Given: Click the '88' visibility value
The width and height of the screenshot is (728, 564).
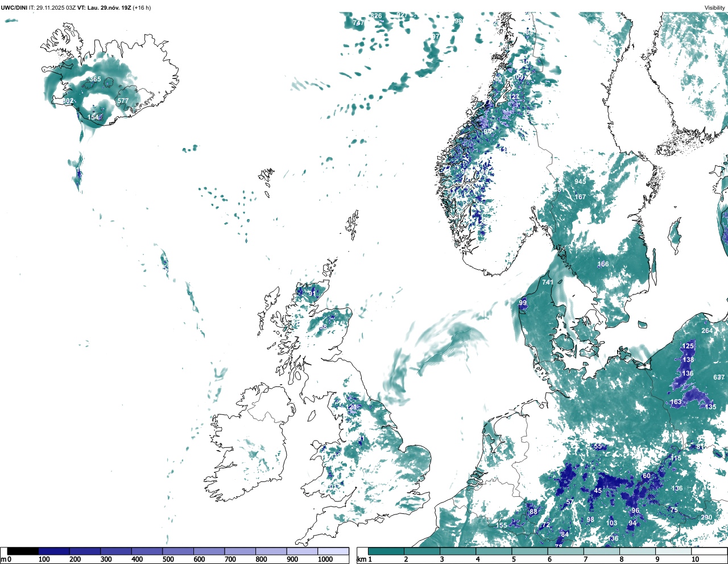Looking at the screenshot, I should pos(533,512).
